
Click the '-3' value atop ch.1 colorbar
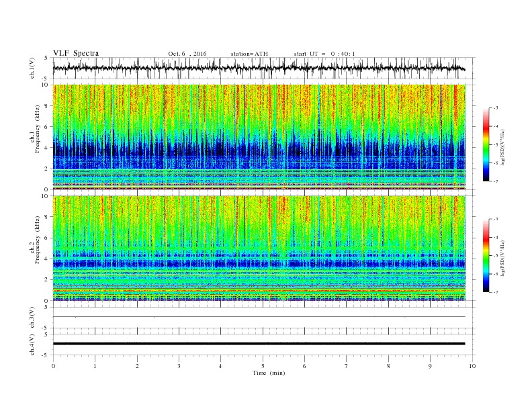[495, 108]
